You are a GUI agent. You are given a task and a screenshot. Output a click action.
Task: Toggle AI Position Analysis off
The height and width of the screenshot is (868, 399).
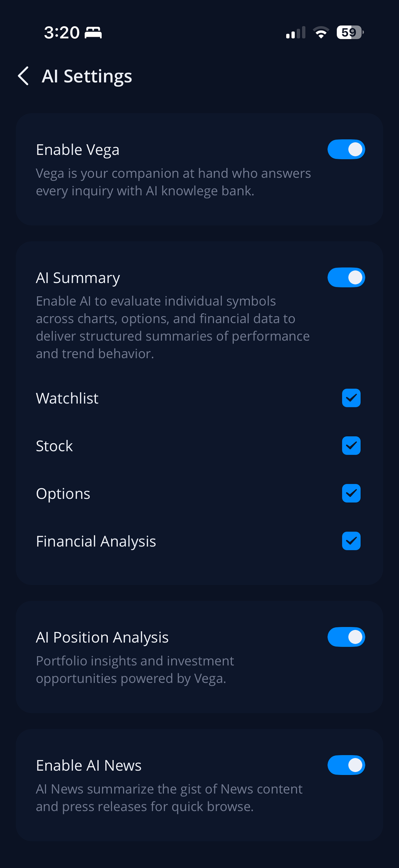[x=346, y=637]
